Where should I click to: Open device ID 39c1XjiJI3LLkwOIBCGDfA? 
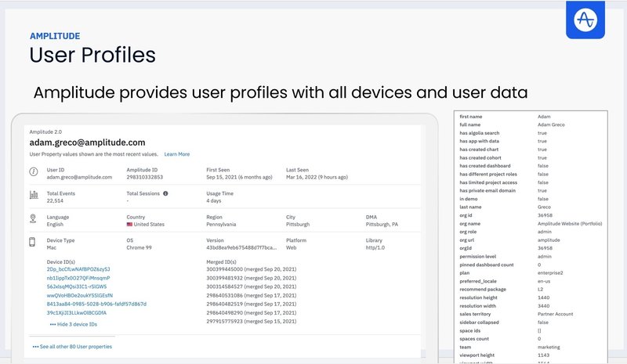pos(76,313)
